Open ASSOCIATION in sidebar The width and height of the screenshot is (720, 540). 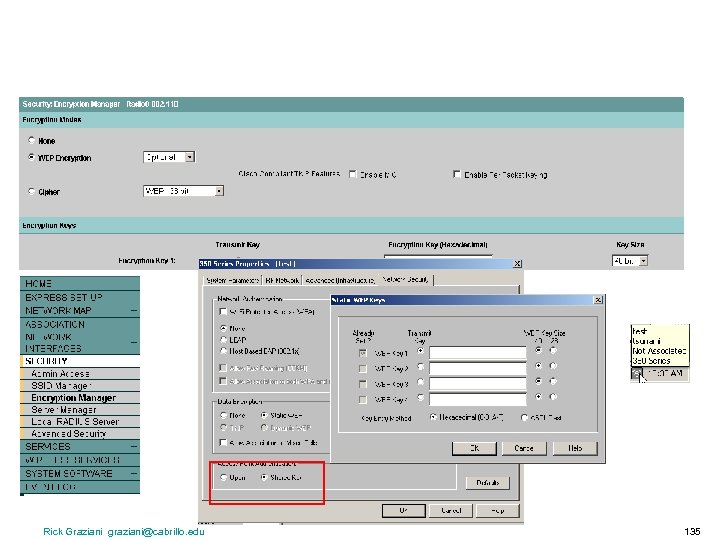click(x=80, y=324)
